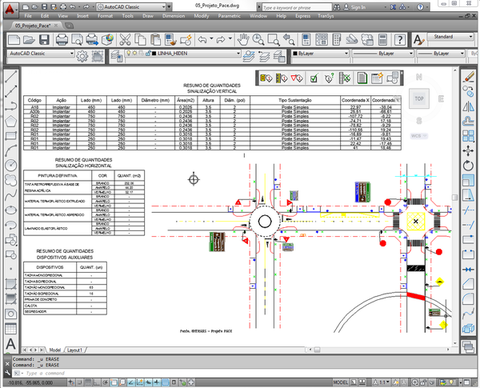The image size is (480, 388).
Task: Click the Save floppy disk icon
Action: pos(44,40)
